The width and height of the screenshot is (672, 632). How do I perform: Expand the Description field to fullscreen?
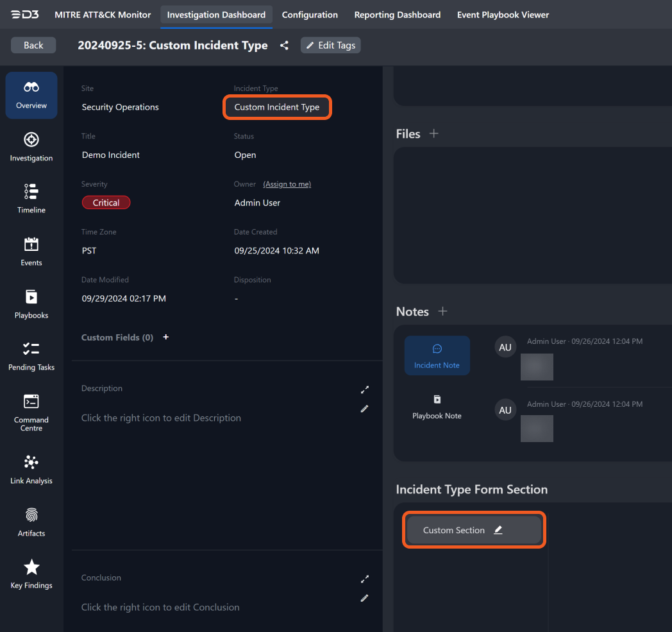[x=365, y=389]
